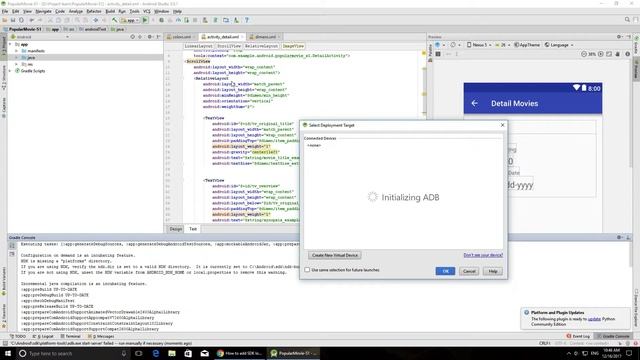Screen dimensions: 640x360
Task: Click the Synchronize toolbar icon
Action: [x=21, y=20]
